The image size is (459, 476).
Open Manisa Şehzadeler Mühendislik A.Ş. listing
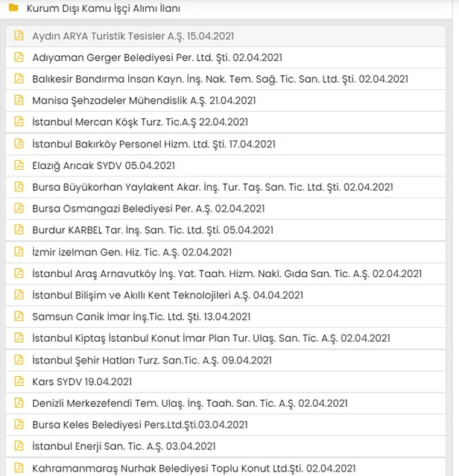pos(144,101)
